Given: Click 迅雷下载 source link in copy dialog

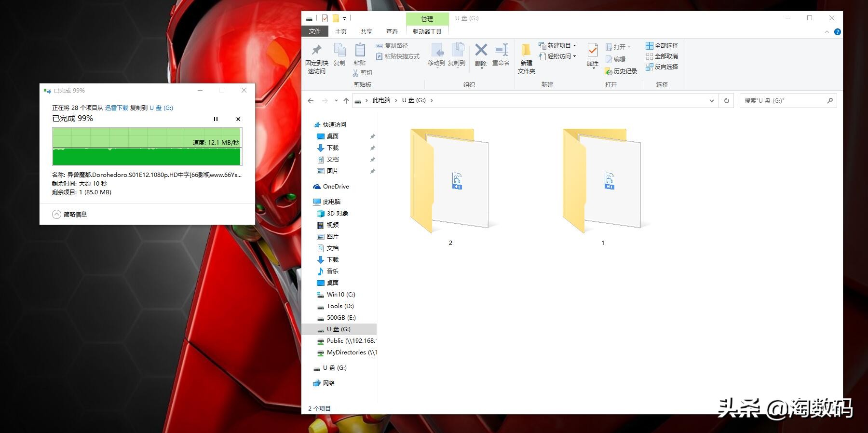Looking at the screenshot, I should pyautogui.click(x=117, y=108).
